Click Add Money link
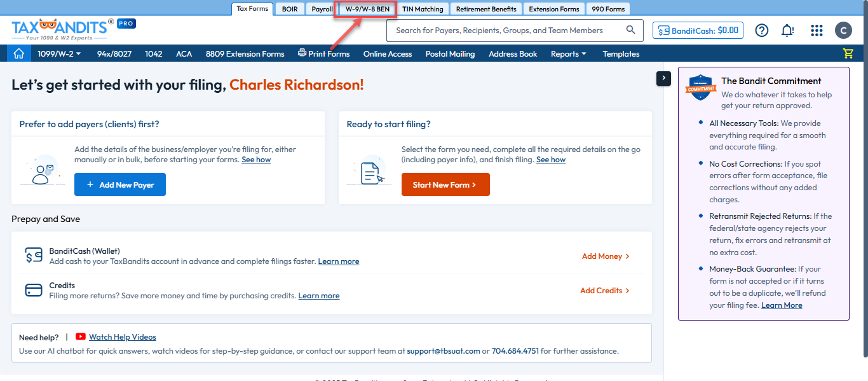 pos(606,256)
